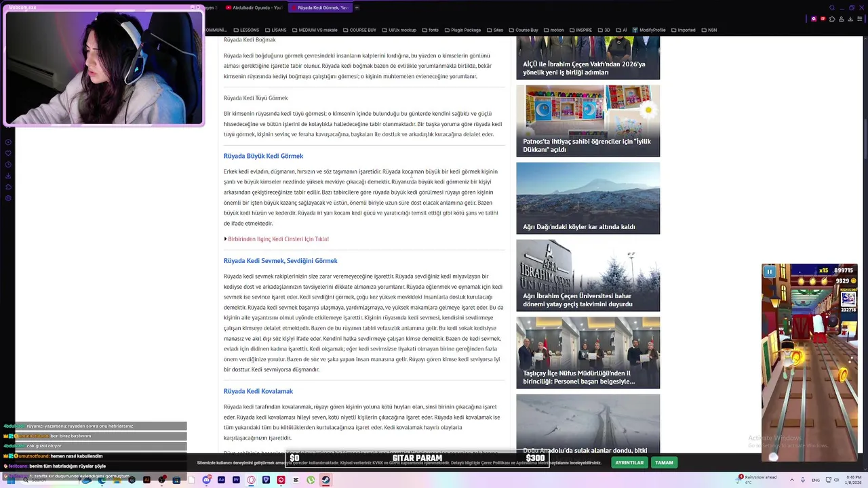Open After Effects from the taskbar
The image size is (868, 488).
221,480
